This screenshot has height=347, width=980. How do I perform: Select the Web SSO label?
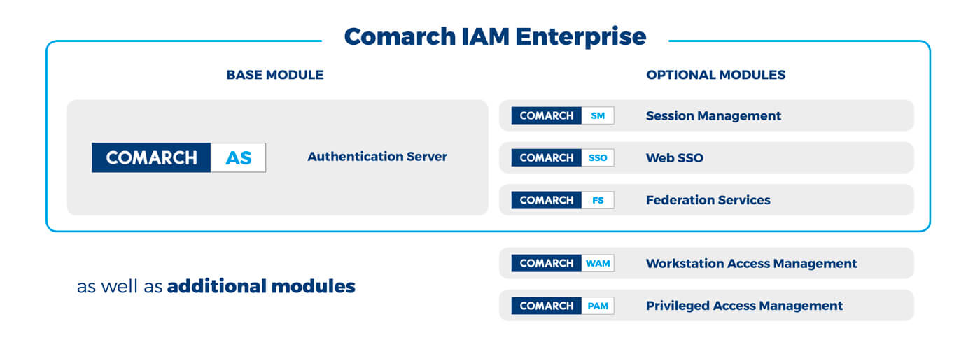pyautogui.click(x=674, y=158)
